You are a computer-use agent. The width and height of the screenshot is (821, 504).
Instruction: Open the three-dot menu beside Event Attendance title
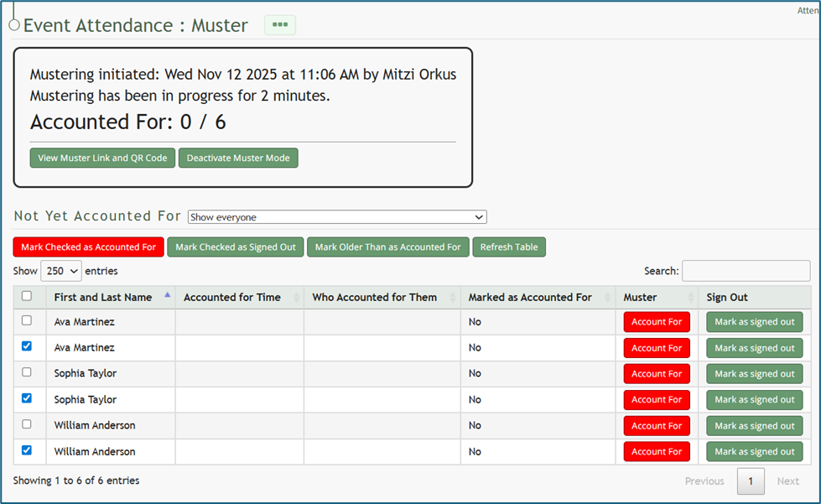click(x=280, y=25)
